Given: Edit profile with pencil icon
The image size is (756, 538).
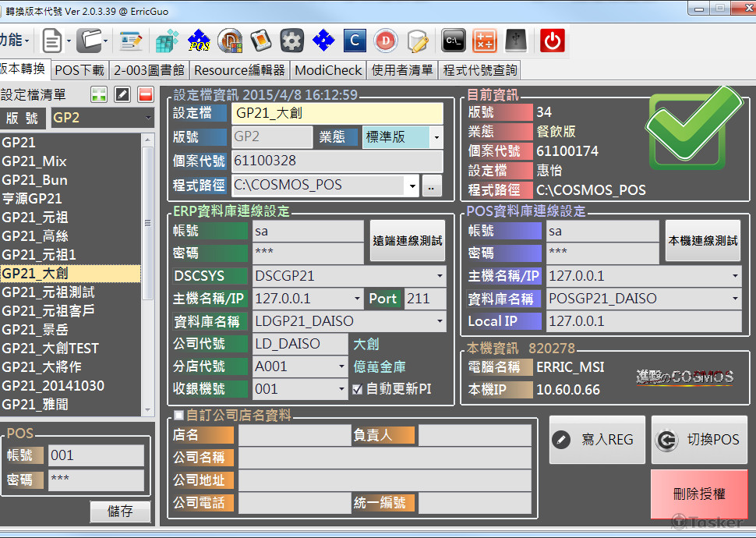Looking at the screenshot, I should coord(122,94).
